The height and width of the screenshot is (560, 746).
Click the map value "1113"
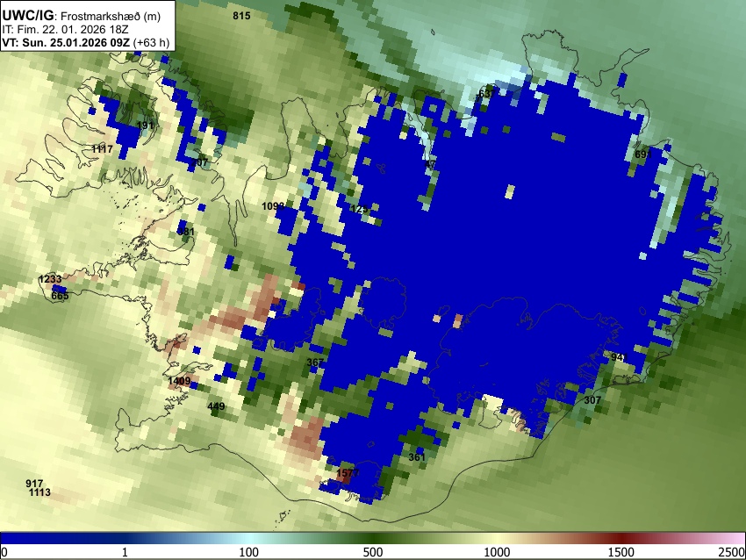point(40,493)
